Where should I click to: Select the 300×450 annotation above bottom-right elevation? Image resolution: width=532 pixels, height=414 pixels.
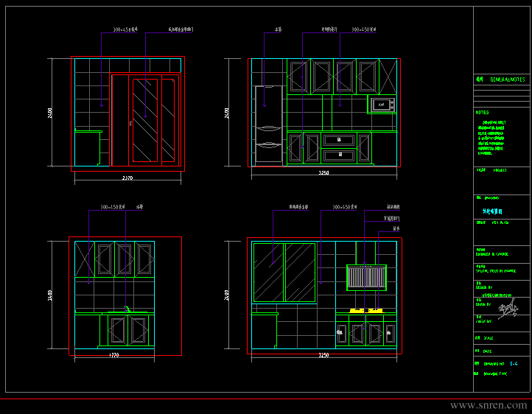pos(344,207)
